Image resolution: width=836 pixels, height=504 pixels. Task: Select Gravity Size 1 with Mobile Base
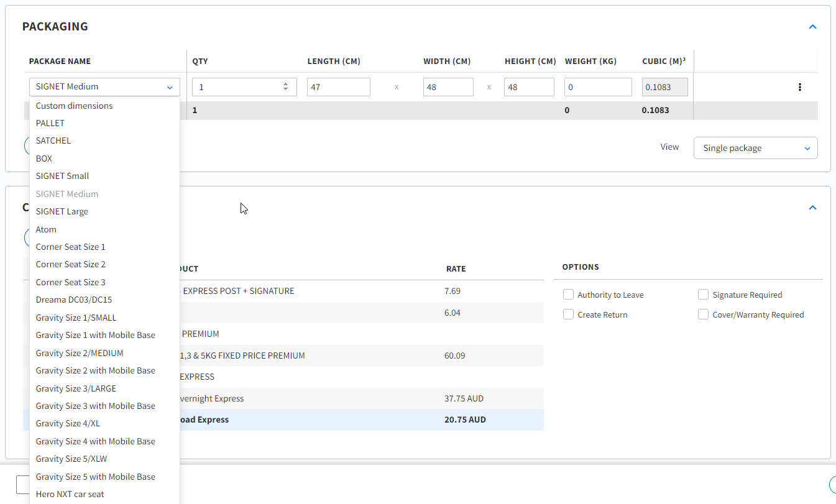[x=104, y=335]
